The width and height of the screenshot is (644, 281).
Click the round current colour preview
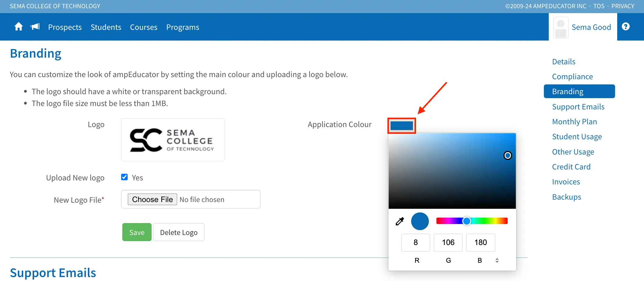(x=420, y=221)
